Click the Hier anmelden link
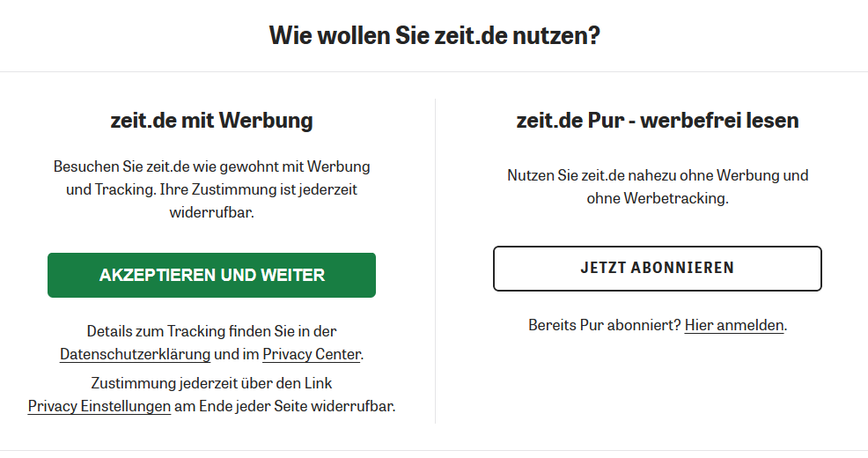 733,325
